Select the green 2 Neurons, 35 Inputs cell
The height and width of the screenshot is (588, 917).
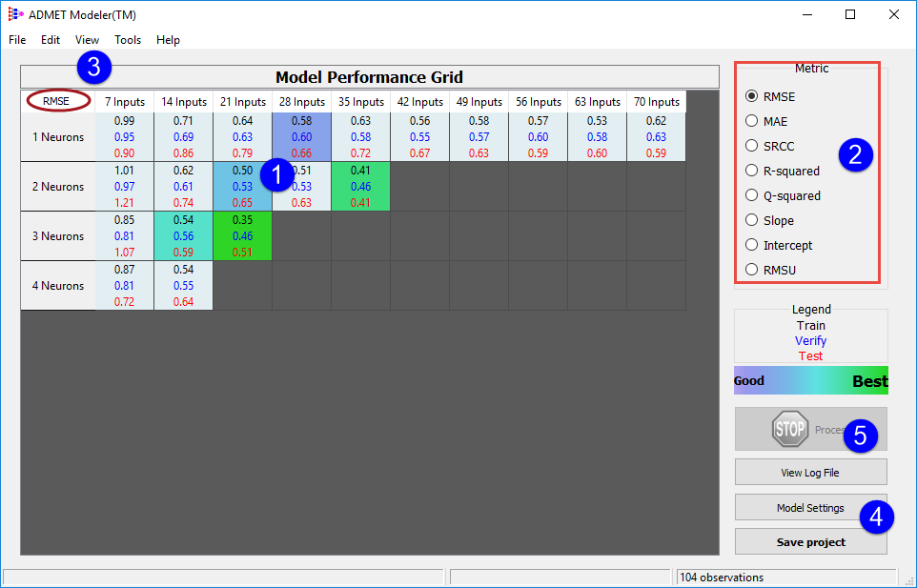pos(361,187)
